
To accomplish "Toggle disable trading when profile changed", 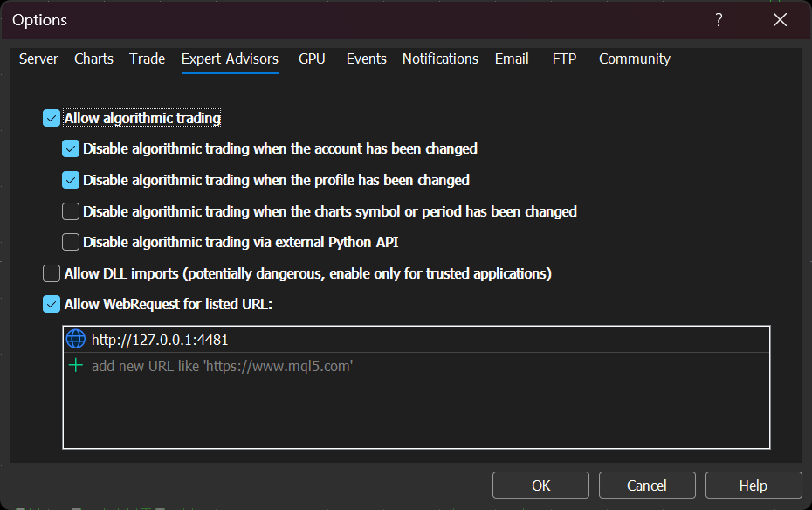I will 71,180.
